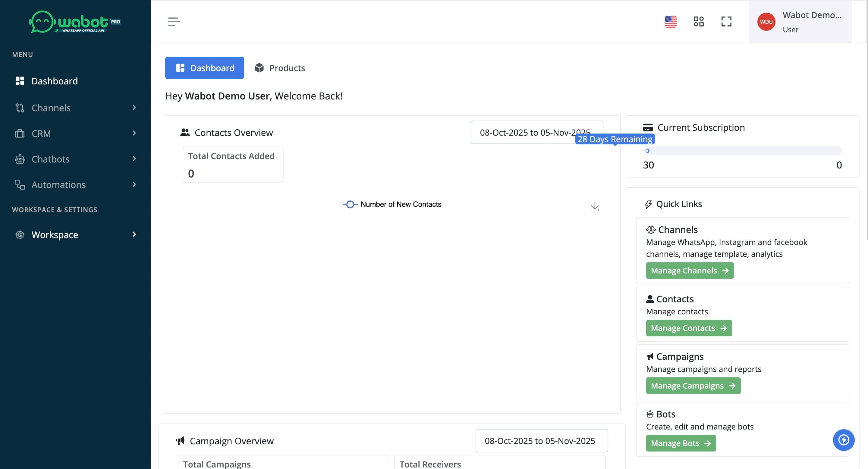Image resolution: width=868 pixels, height=469 pixels.
Task: Click the four-squares apps grid icon
Action: coord(699,22)
